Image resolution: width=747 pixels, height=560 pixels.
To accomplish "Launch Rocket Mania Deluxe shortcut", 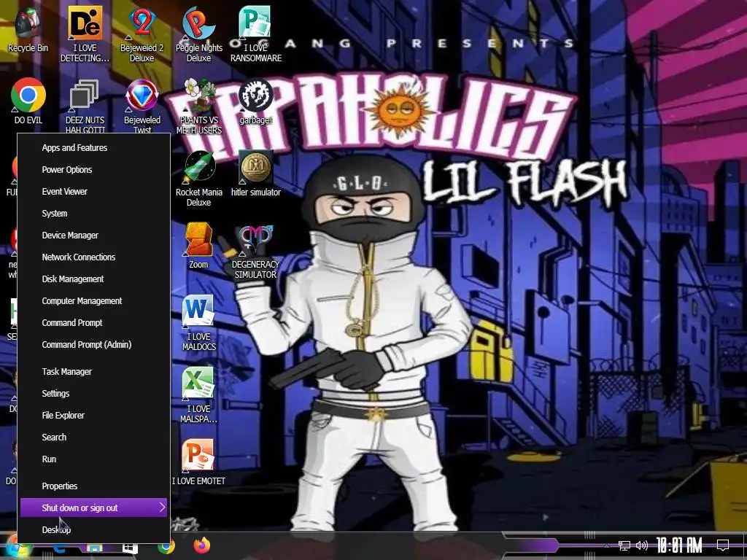I will [x=198, y=179].
